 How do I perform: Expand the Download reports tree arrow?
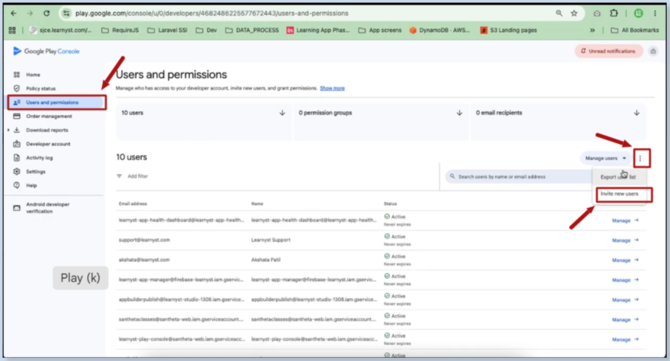[8, 130]
